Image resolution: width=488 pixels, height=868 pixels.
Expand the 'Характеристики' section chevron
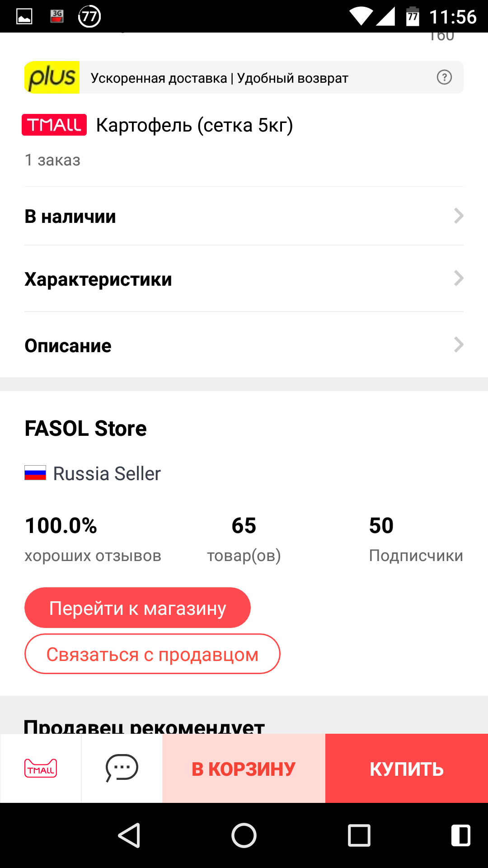click(x=459, y=278)
